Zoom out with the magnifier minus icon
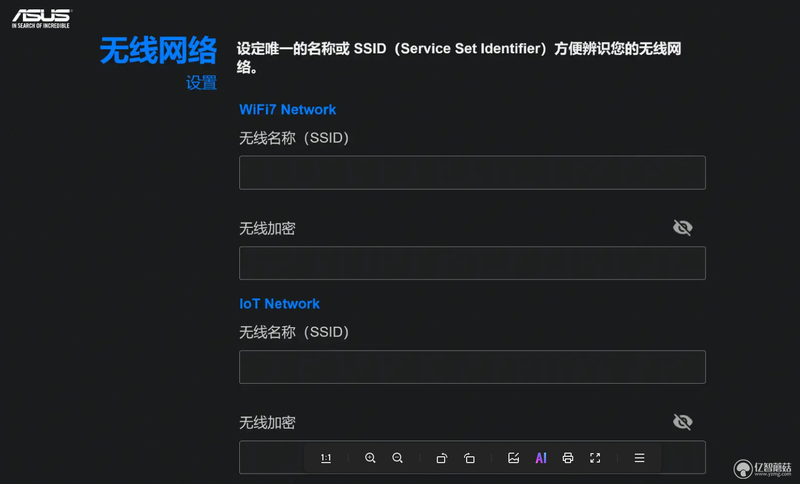Screen dimensions: 800x484 click(397, 458)
